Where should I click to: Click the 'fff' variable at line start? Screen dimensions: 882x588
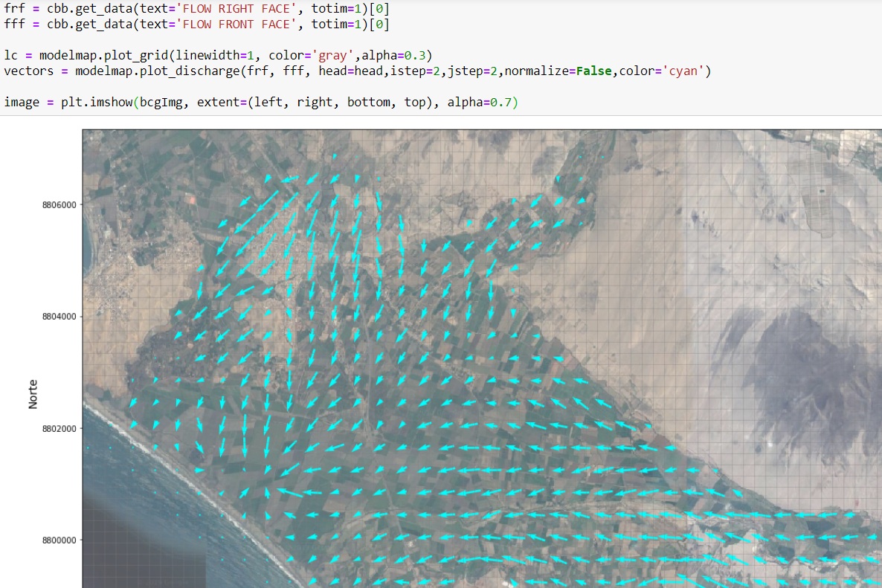15,25
